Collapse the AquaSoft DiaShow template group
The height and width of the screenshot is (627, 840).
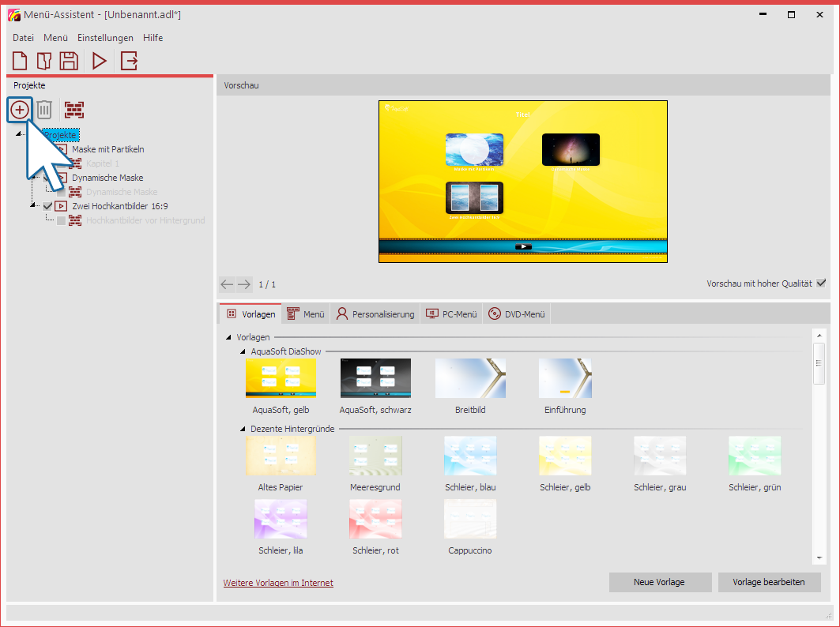tap(243, 351)
